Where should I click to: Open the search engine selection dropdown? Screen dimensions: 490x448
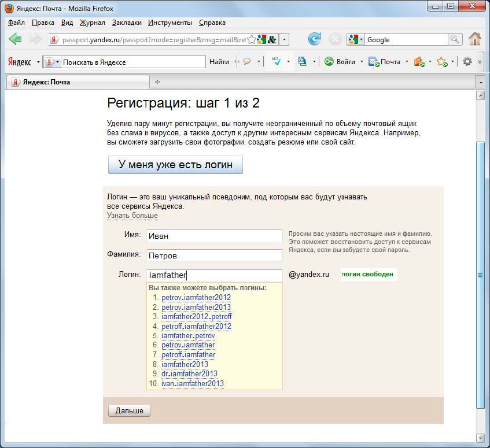click(355, 39)
